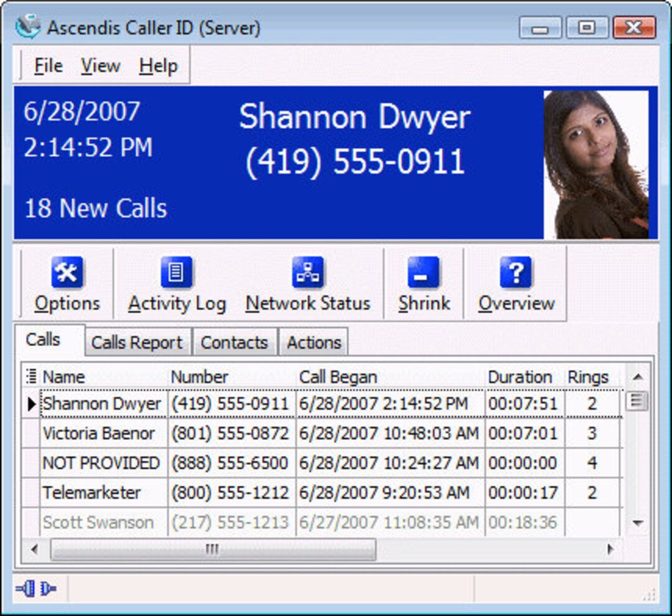Click Shannon Dwyer's caller photo

pos(597,163)
